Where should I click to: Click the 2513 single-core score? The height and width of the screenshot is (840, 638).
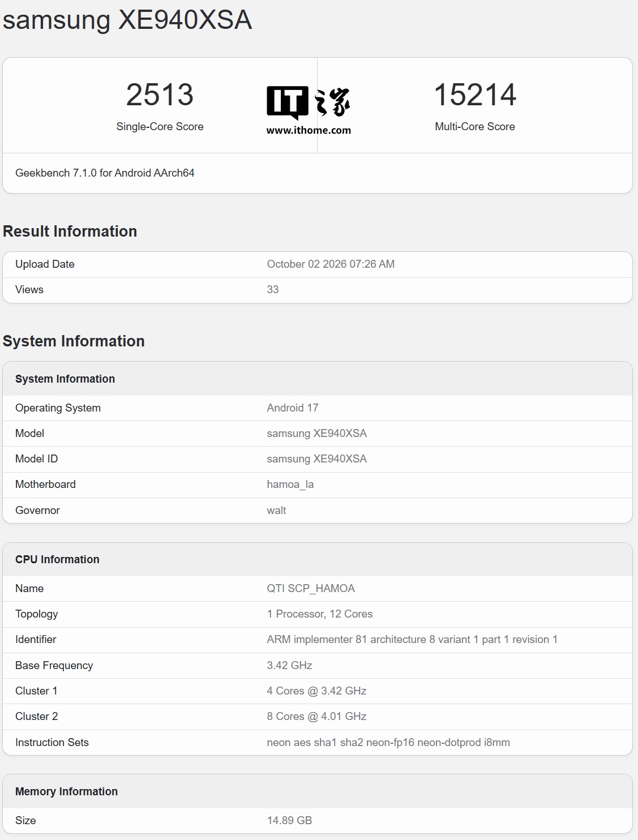[160, 95]
